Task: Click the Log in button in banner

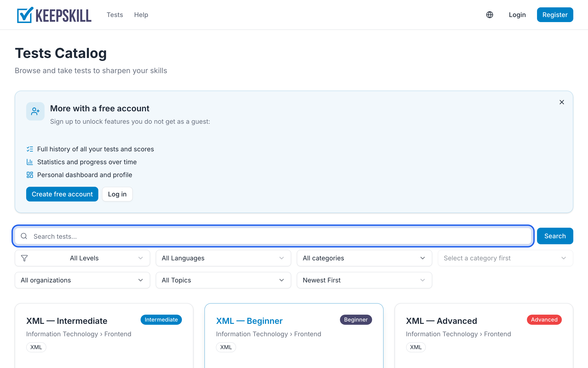Action: pos(117,194)
